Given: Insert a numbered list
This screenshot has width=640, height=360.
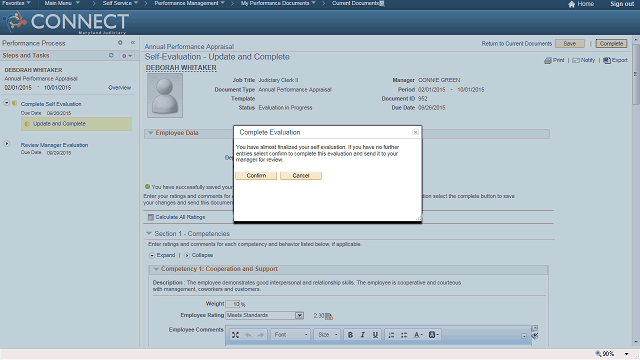Looking at the screenshot, I should [391, 335].
